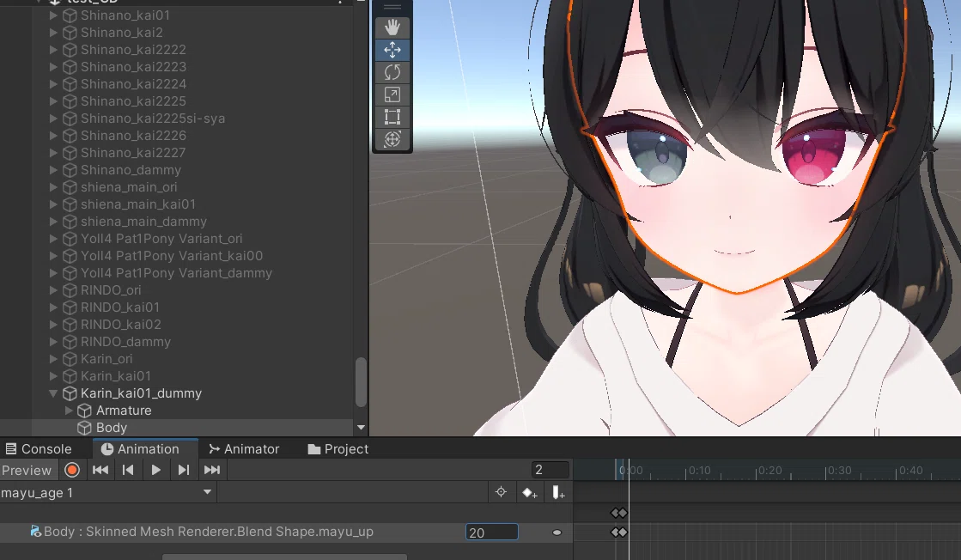Select Body Skinned Mesh Renderer mayu_up property
961x560 pixels.
[x=209, y=532]
